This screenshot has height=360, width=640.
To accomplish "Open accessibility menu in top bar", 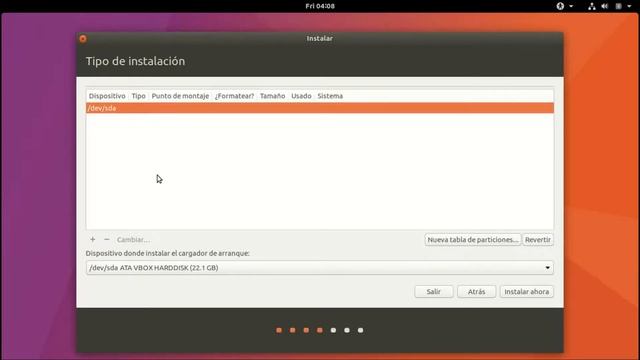I will [560, 6].
